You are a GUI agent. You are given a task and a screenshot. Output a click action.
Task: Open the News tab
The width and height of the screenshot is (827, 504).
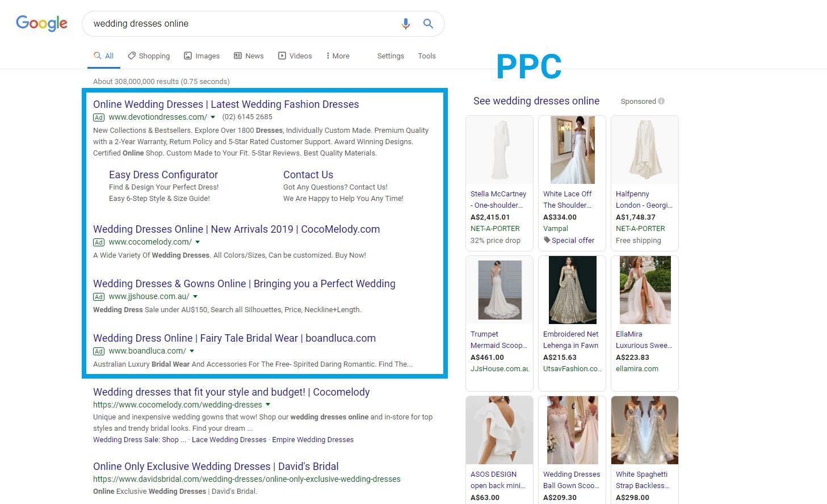[249, 56]
